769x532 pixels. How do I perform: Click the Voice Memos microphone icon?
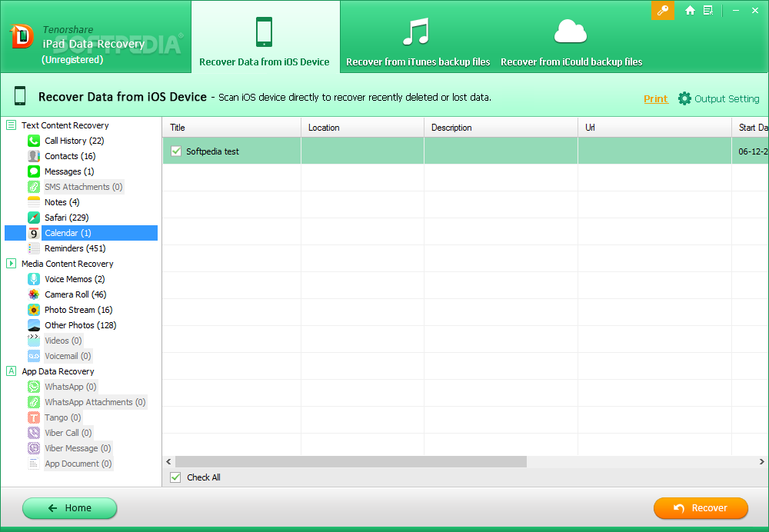(34, 279)
